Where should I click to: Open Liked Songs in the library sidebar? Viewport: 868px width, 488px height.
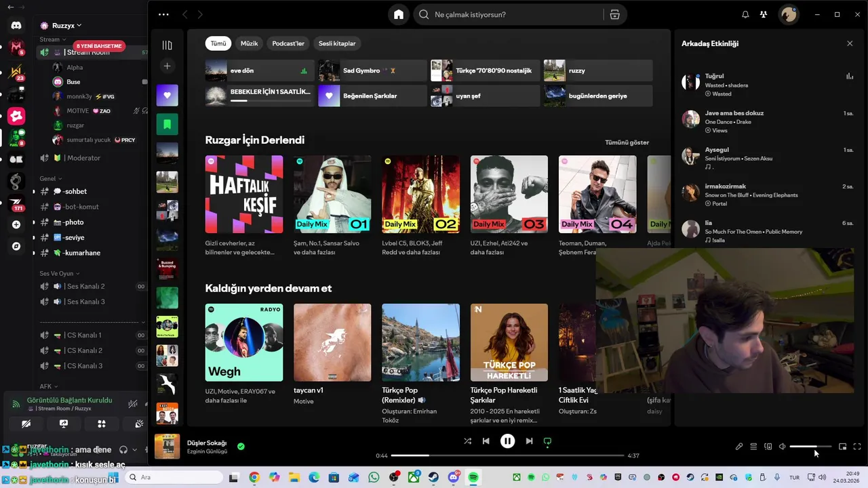pyautogui.click(x=167, y=95)
